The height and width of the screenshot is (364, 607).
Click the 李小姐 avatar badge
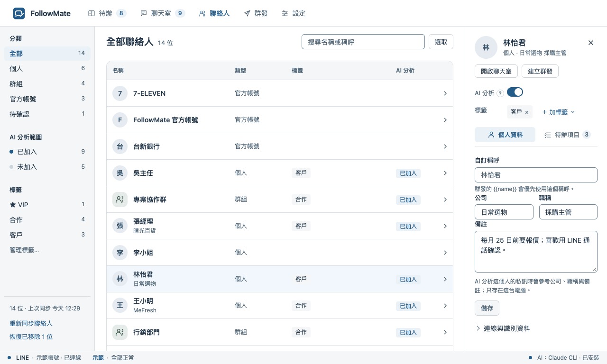coord(120,253)
